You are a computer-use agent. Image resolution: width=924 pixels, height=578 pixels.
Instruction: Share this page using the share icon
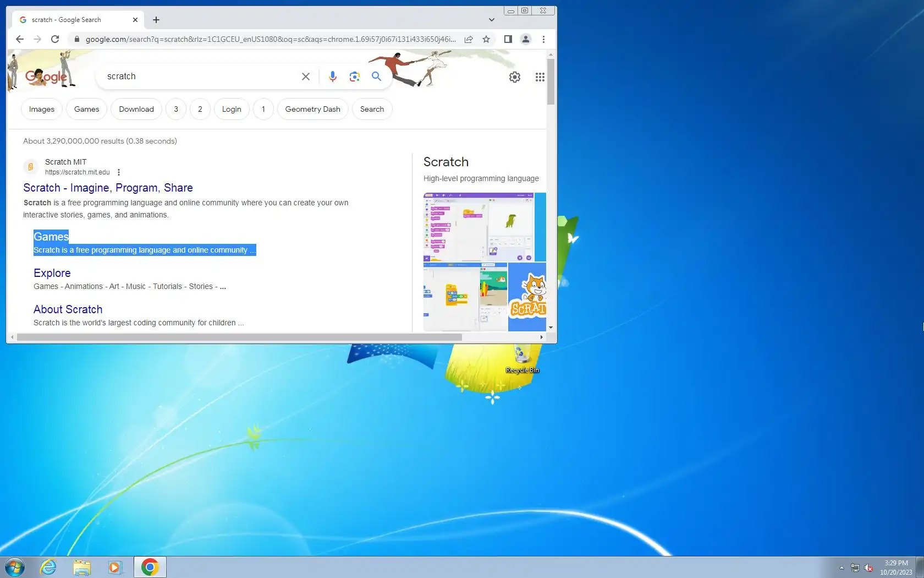click(469, 39)
